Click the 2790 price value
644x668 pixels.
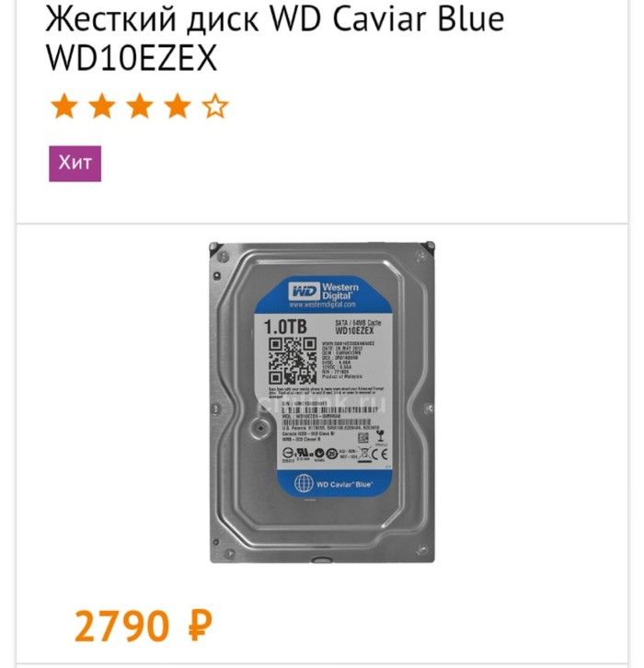click(121, 627)
